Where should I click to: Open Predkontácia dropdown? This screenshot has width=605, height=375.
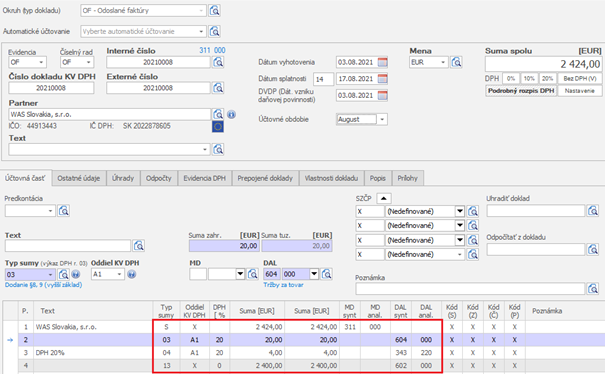pyautogui.click(x=50, y=211)
